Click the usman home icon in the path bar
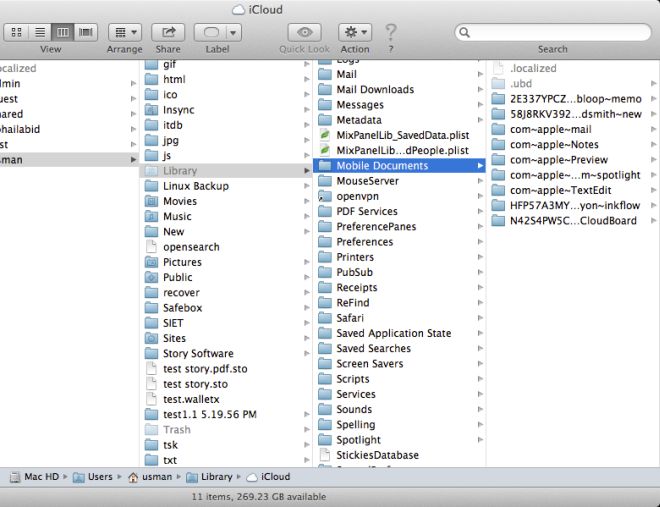The height and width of the screenshot is (507, 660). tap(133, 477)
